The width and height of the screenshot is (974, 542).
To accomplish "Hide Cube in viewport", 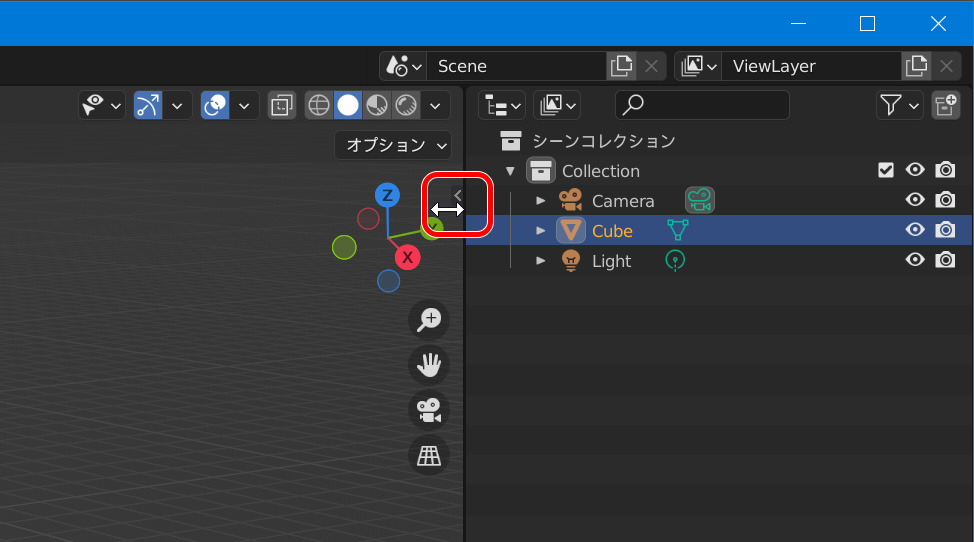I will click(x=915, y=229).
